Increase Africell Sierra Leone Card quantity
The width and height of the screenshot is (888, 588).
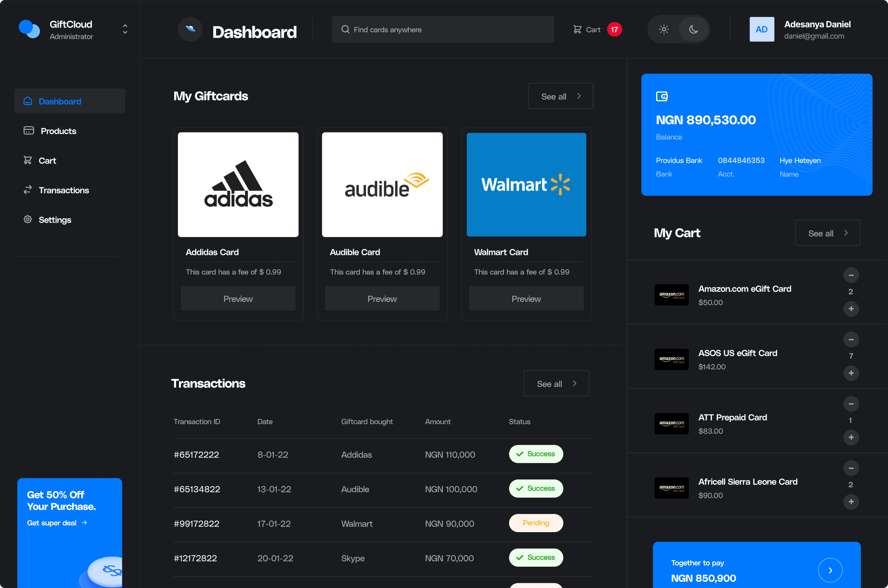851,502
